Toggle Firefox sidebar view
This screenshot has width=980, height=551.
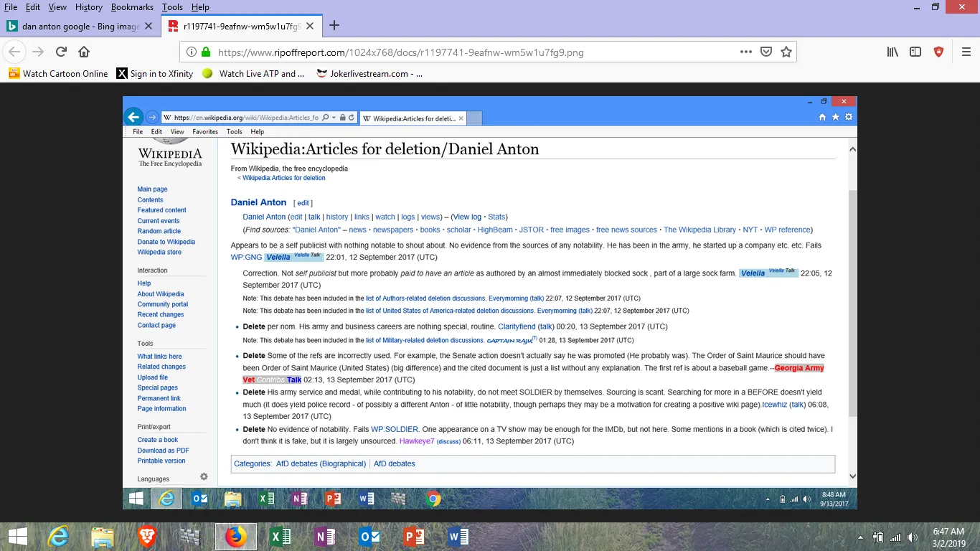[915, 52]
